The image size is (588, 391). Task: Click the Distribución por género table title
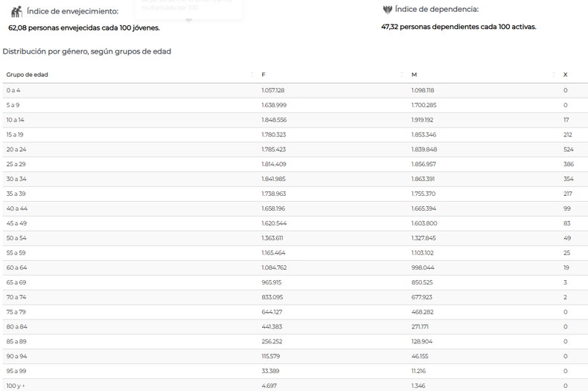point(86,51)
